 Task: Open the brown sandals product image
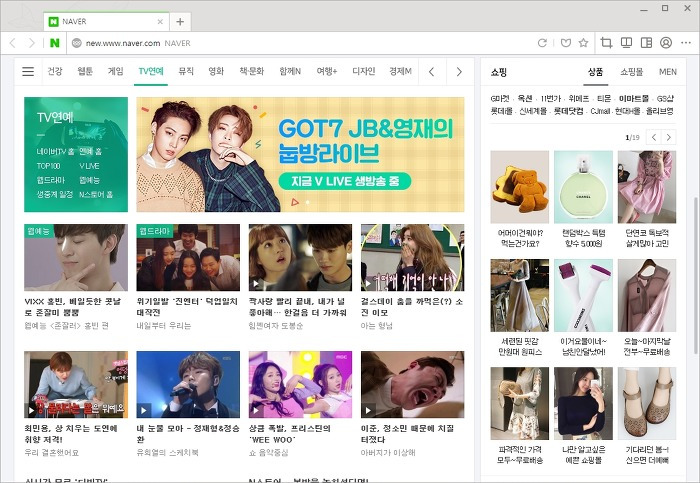[x=647, y=404]
